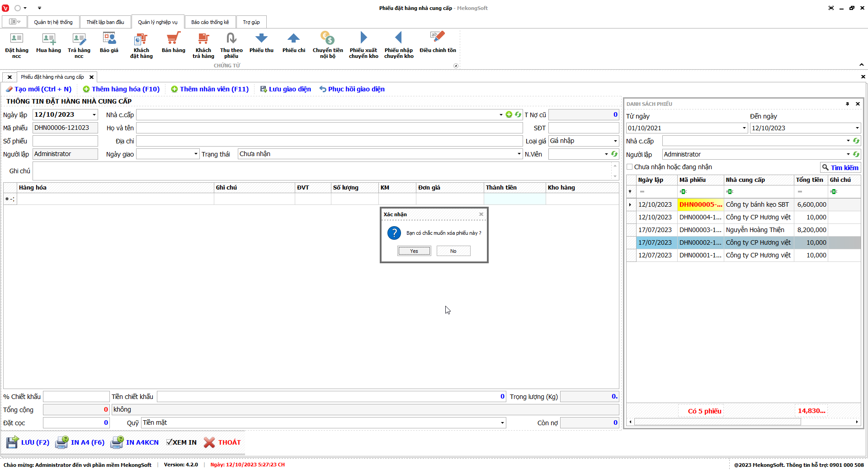
Task: Open the Quản trị hệ thống tab
Action: 53,22
